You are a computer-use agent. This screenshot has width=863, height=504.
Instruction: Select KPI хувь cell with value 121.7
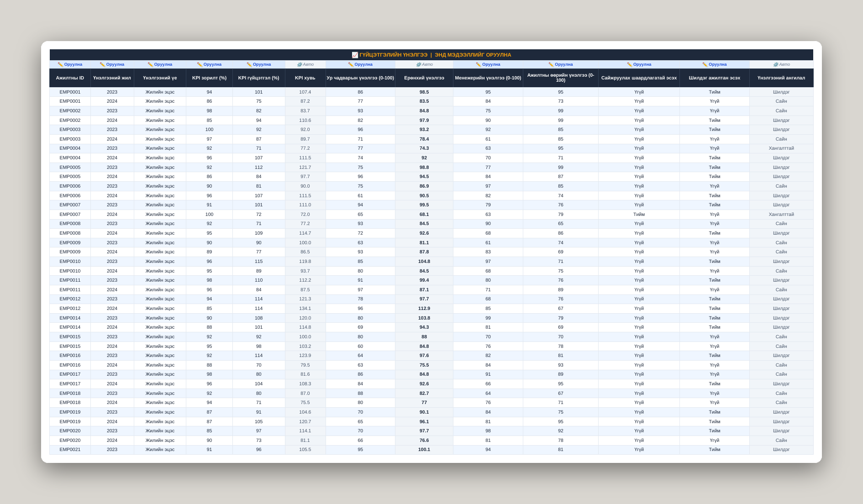[x=305, y=168]
